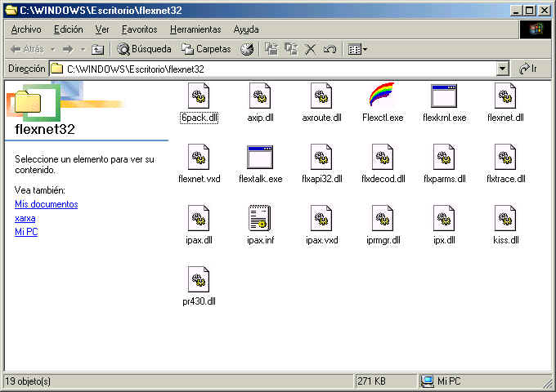Select the ipax.inf setup file icon
The width and height of the screenshot is (556, 392).
260,218
